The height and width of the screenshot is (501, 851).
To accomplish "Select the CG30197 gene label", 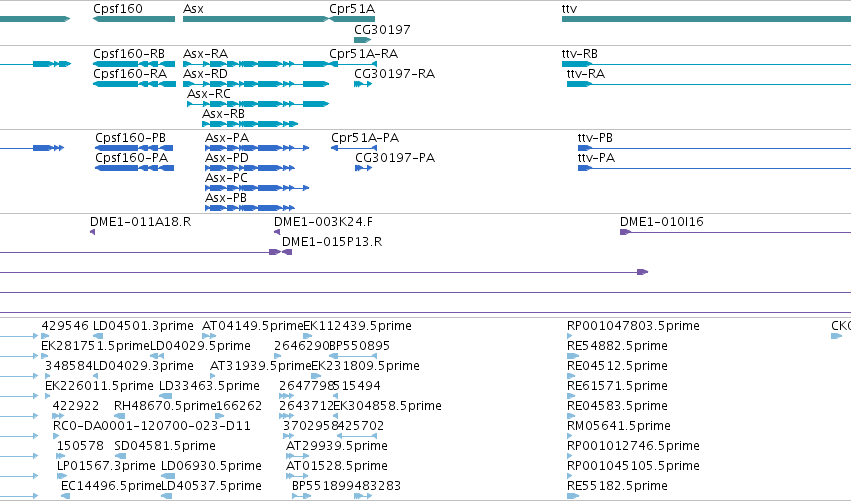I will (382, 29).
